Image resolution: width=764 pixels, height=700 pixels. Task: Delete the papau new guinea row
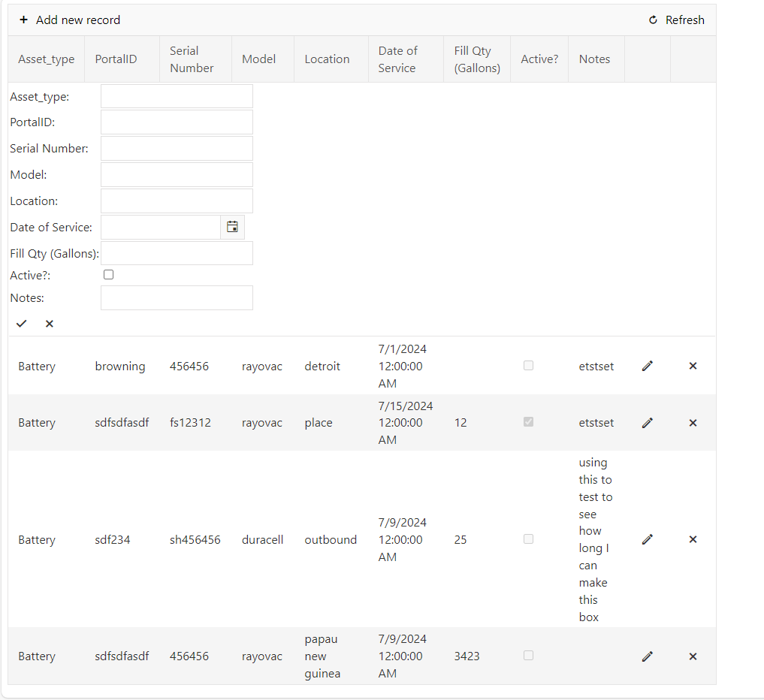693,656
